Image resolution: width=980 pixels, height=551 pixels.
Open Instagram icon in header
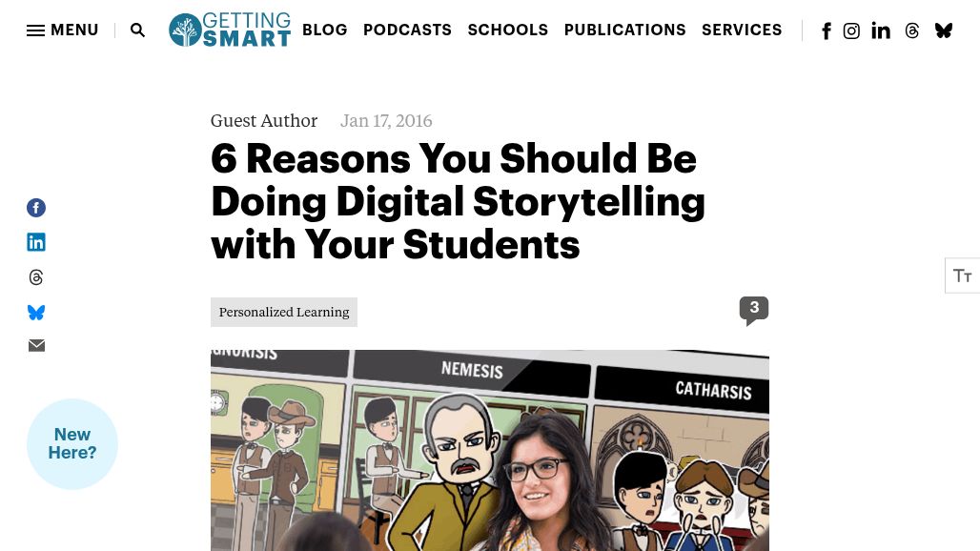pyautogui.click(x=851, y=31)
